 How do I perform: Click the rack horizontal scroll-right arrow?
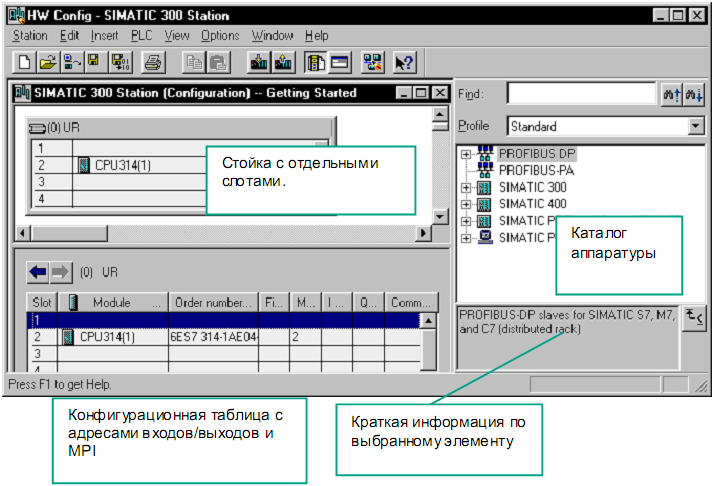click(x=423, y=233)
